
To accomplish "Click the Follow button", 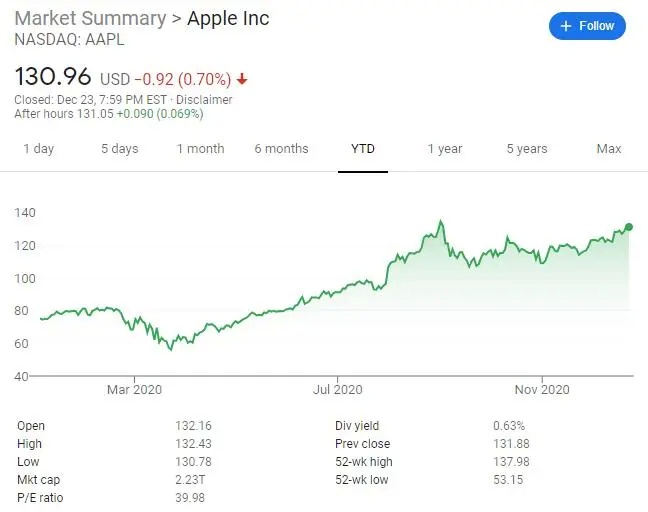I will pos(587,26).
